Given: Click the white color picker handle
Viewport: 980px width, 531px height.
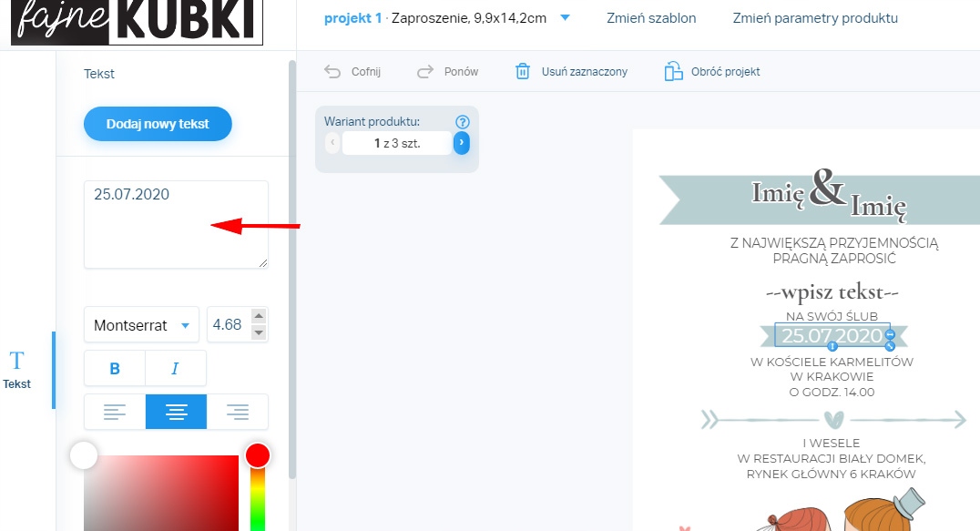Looking at the screenshot, I should (84, 455).
